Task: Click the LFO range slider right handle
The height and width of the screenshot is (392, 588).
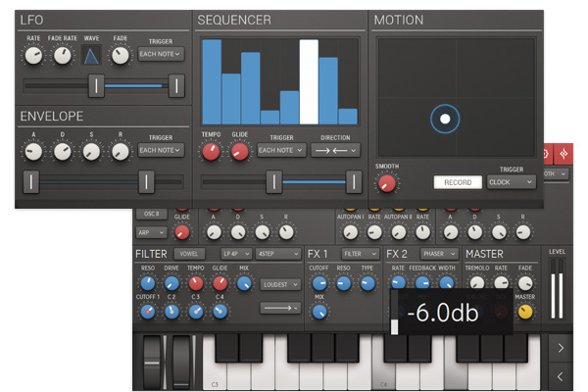Action: [x=176, y=86]
